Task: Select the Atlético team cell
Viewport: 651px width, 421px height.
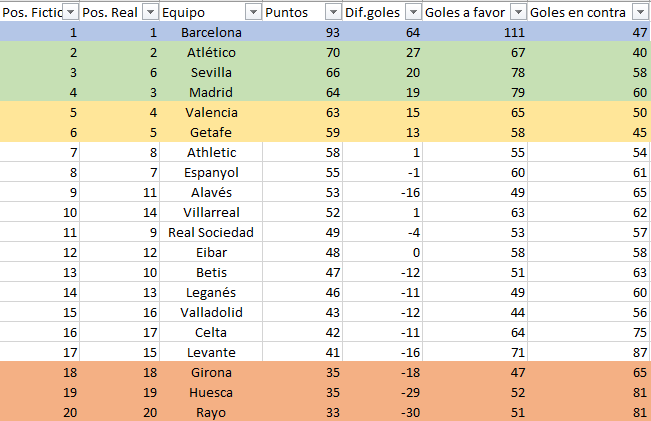Action: pos(211,52)
